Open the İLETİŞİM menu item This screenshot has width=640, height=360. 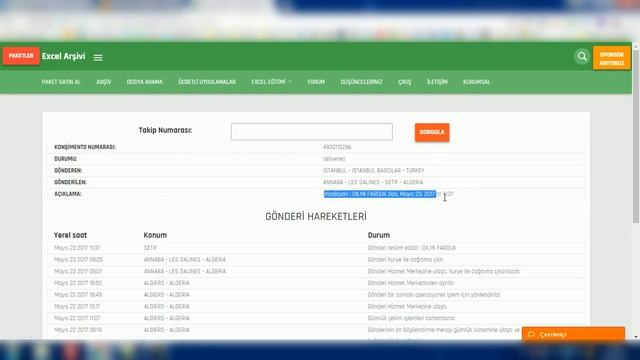(x=437, y=82)
